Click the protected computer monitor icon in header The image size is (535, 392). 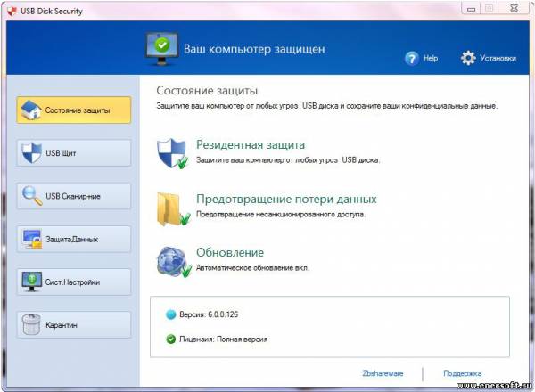(x=161, y=49)
